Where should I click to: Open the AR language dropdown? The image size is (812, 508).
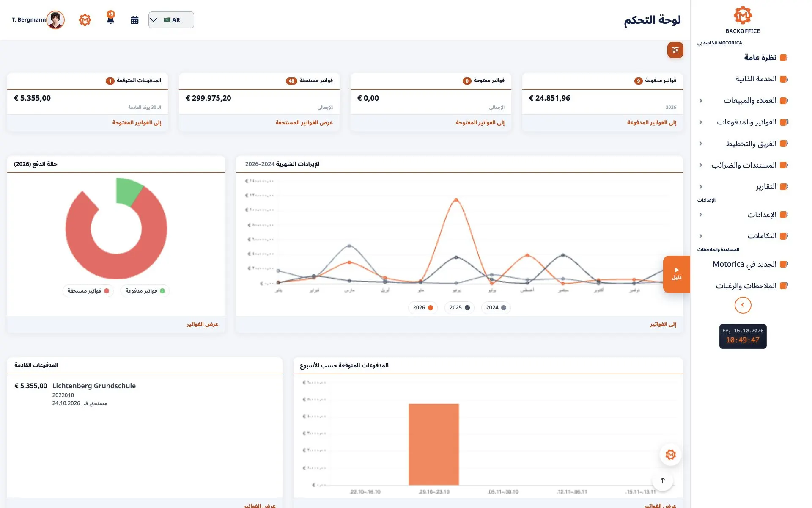click(171, 20)
